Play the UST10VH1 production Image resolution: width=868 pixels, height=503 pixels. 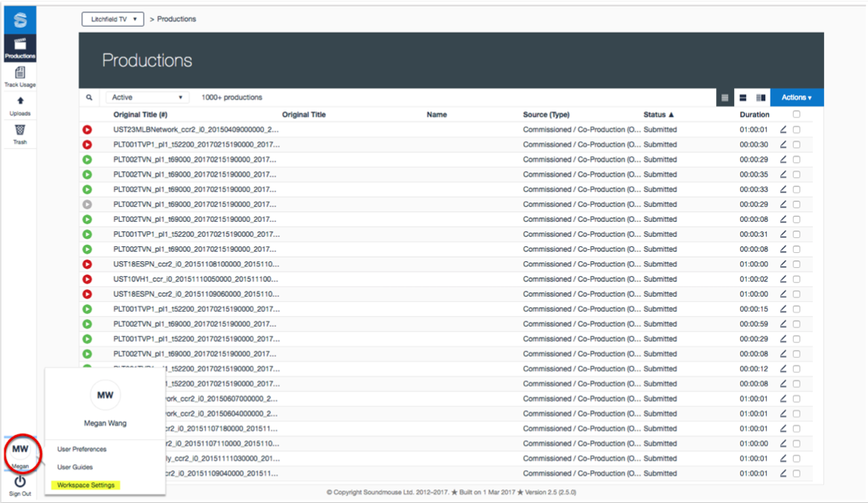[x=87, y=279]
